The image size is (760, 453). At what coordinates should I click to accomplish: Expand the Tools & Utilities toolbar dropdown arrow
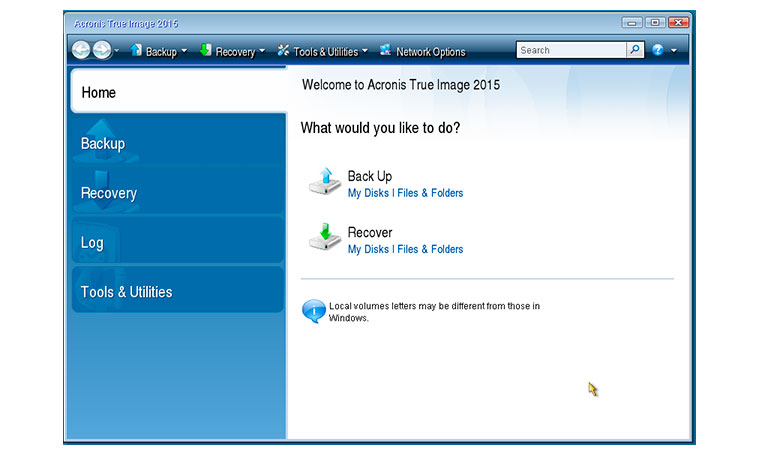365,50
